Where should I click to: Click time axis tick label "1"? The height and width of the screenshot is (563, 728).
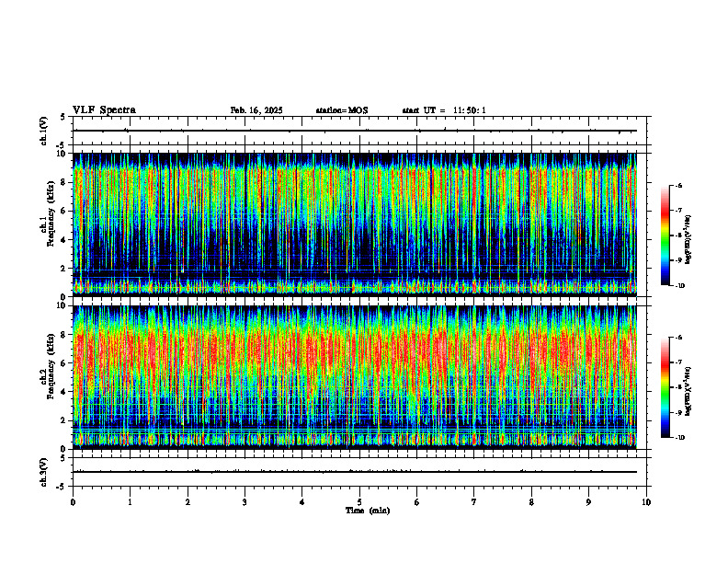(130, 502)
